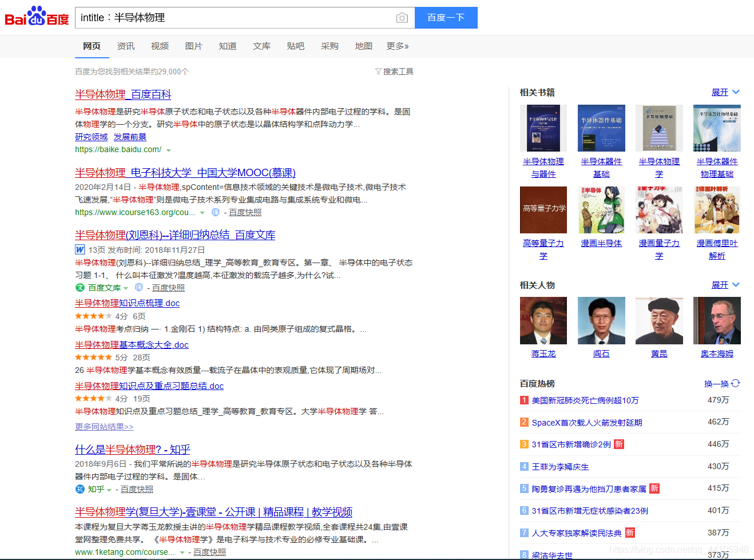Expand 相关书籍 with 展开
This screenshot has width=754, height=560.
coord(725,92)
